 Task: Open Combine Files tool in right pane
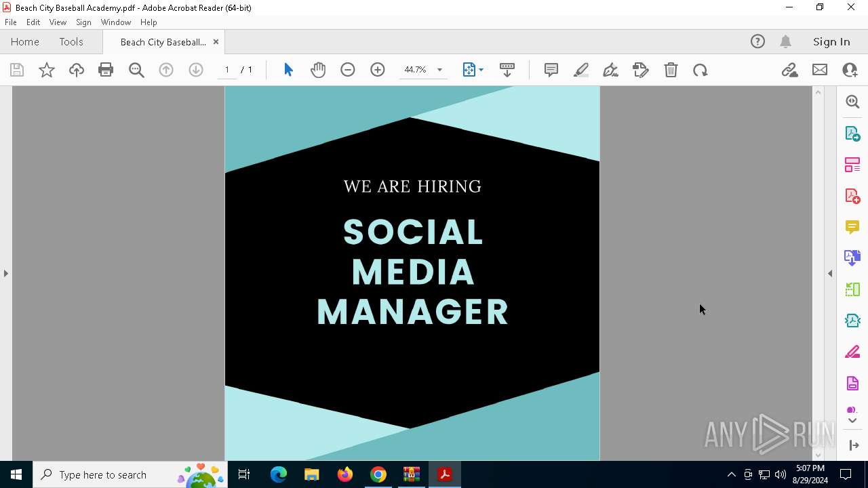tap(852, 258)
